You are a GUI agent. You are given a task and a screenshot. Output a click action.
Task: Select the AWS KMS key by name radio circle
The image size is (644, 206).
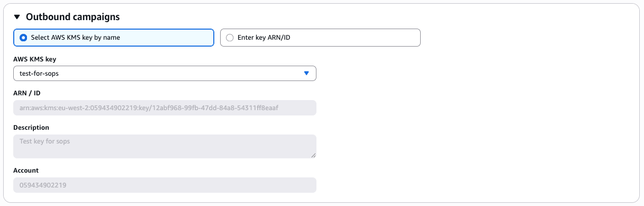click(x=23, y=38)
